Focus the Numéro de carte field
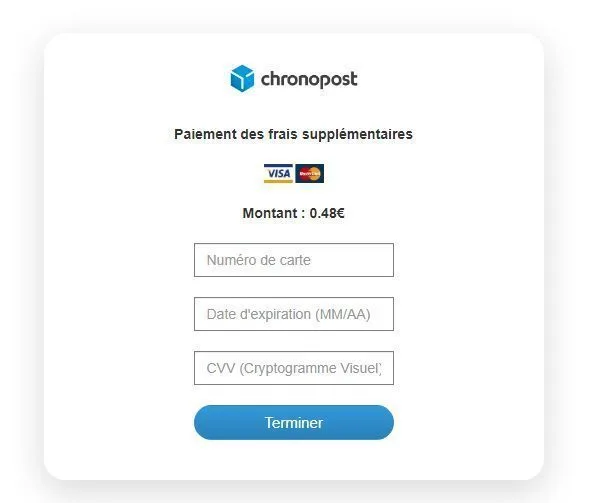This screenshot has width=603, height=503. click(x=293, y=260)
